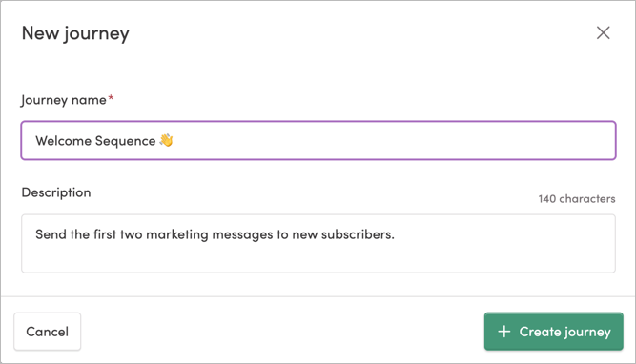Click the '140 characters' counter text
This screenshot has height=364, width=636.
coord(577,198)
